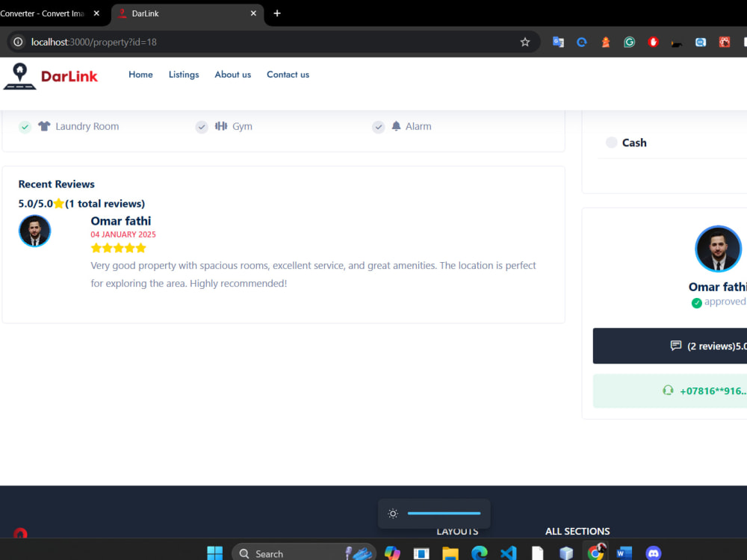Open the (2 reviews) agent button
Viewport: 747px width, 560px height.
(x=670, y=346)
